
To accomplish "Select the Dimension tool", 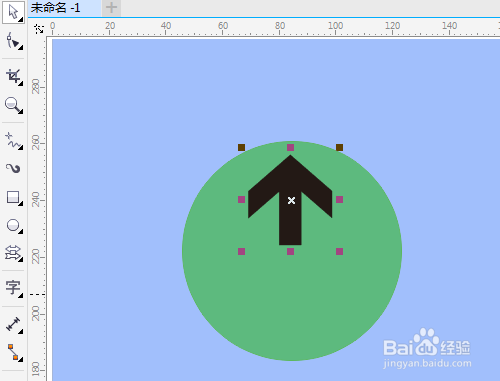I will click(13, 325).
